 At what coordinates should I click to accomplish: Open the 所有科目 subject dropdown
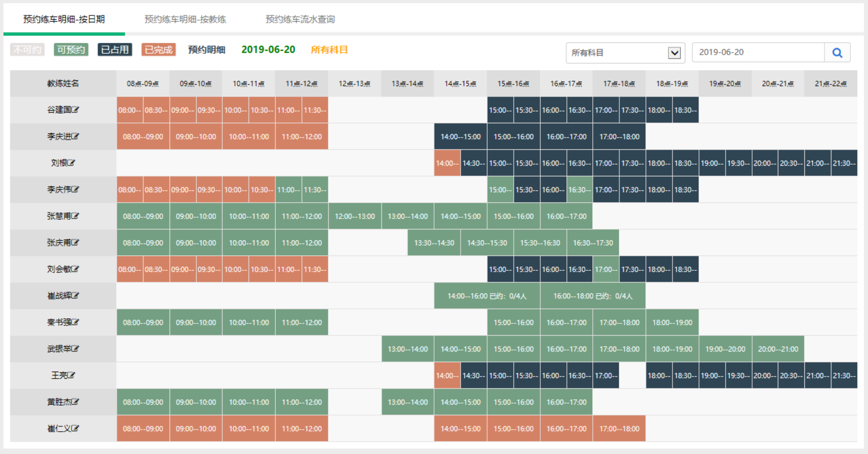[625, 53]
